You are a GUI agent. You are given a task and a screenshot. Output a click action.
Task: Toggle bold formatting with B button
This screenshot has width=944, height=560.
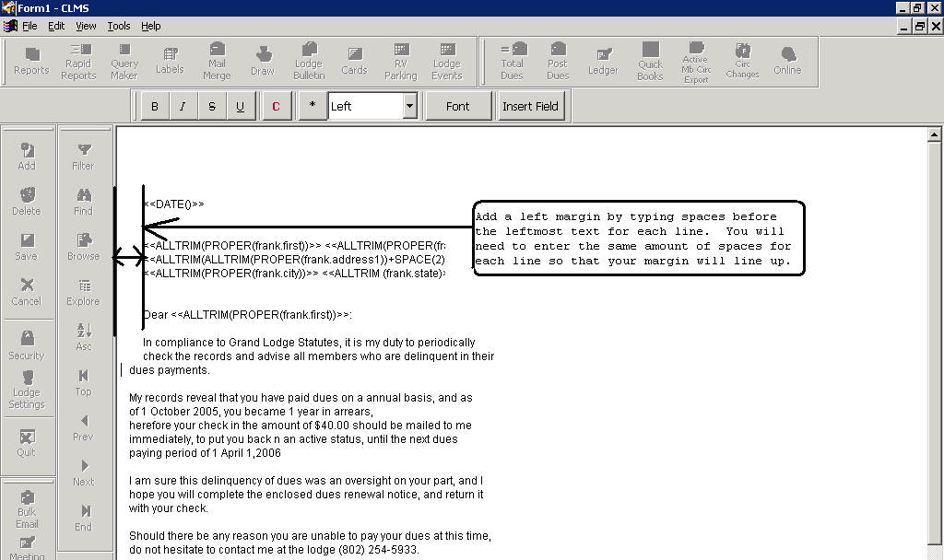tap(155, 107)
